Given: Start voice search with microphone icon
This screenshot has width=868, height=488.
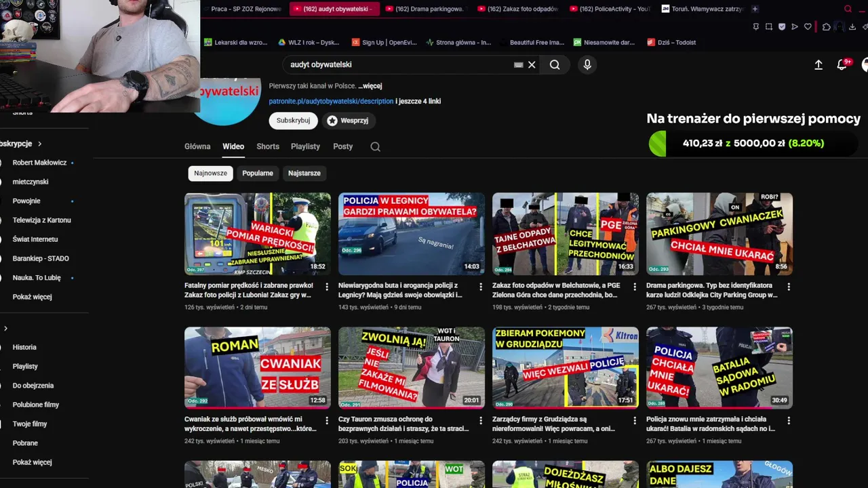Looking at the screenshot, I should tap(587, 64).
